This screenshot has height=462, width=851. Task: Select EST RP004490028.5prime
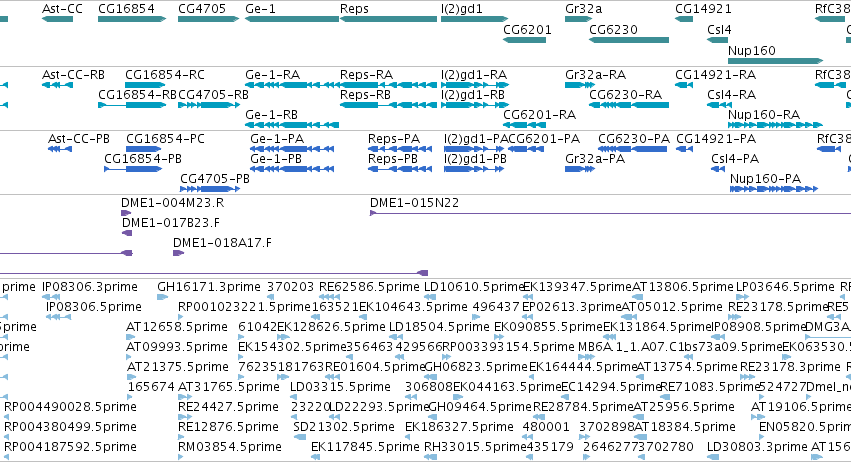point(71,407)
